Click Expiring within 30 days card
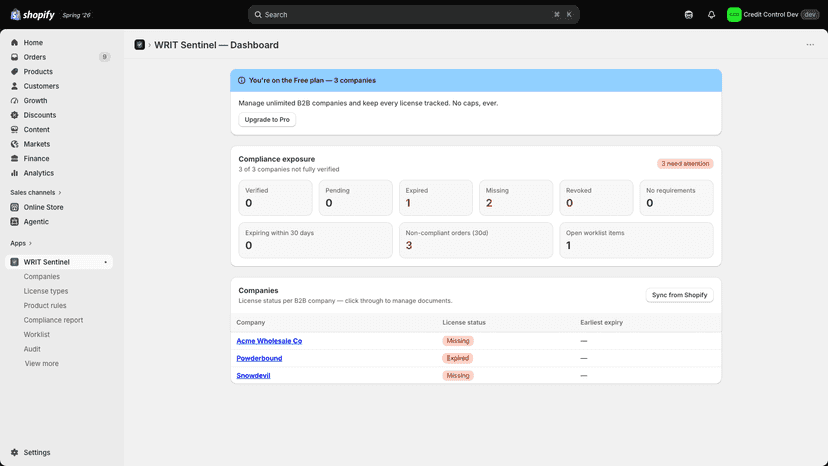The width and height of the screenshot is (828, 466). [316, 240]
